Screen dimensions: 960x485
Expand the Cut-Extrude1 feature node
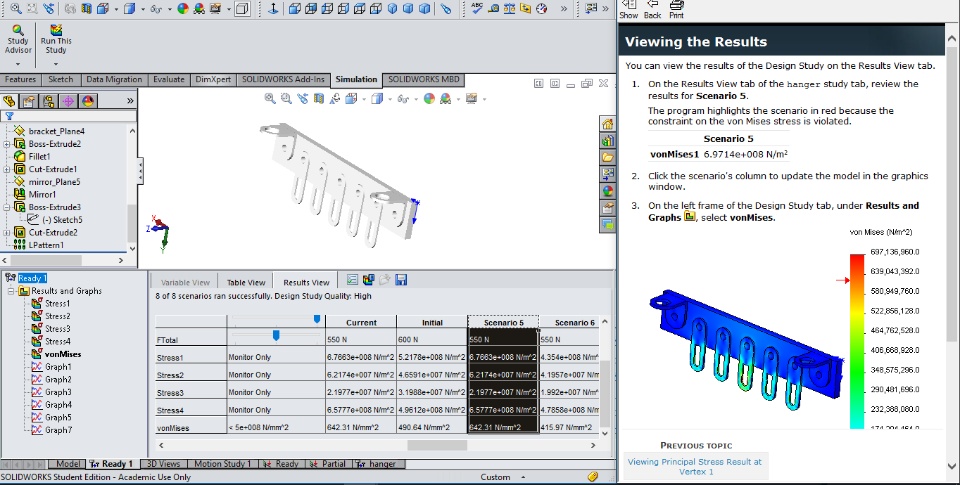(7, 169)
